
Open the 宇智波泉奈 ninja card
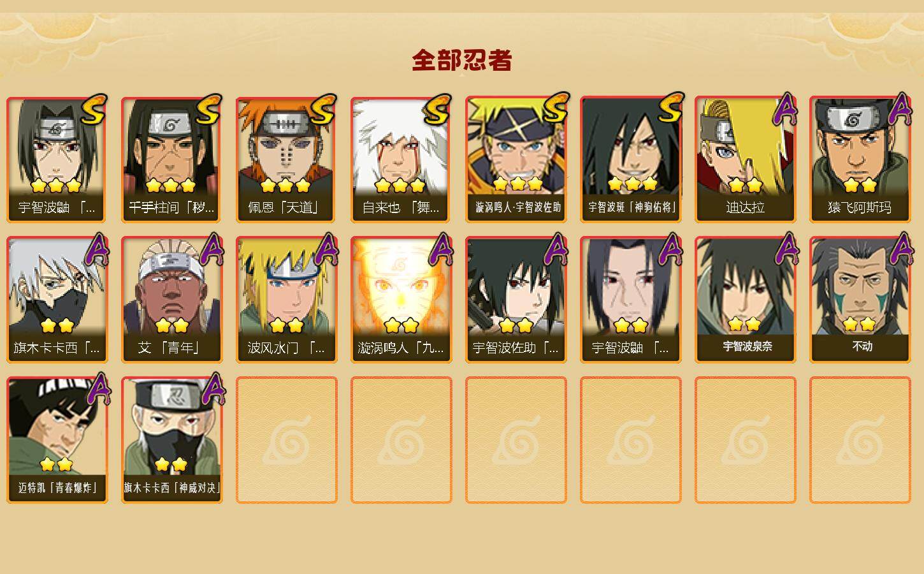(x=745, y=300)
